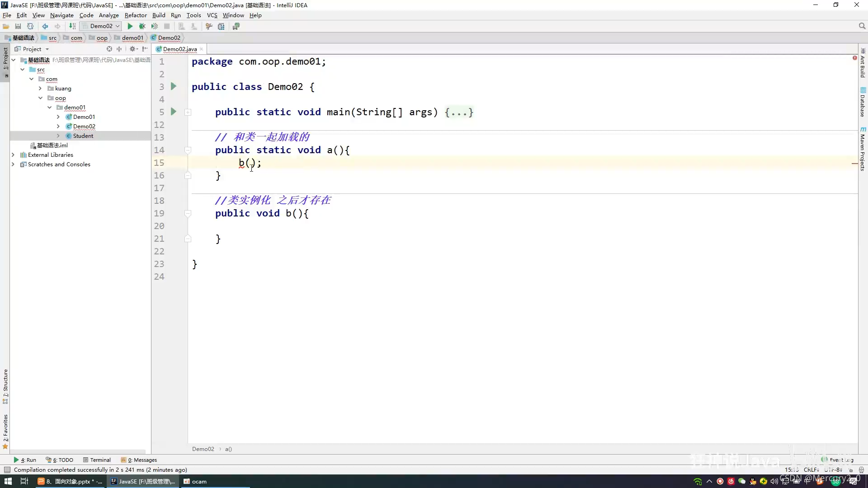Toggle tool window buttons in status bar corner

[7, 470]
